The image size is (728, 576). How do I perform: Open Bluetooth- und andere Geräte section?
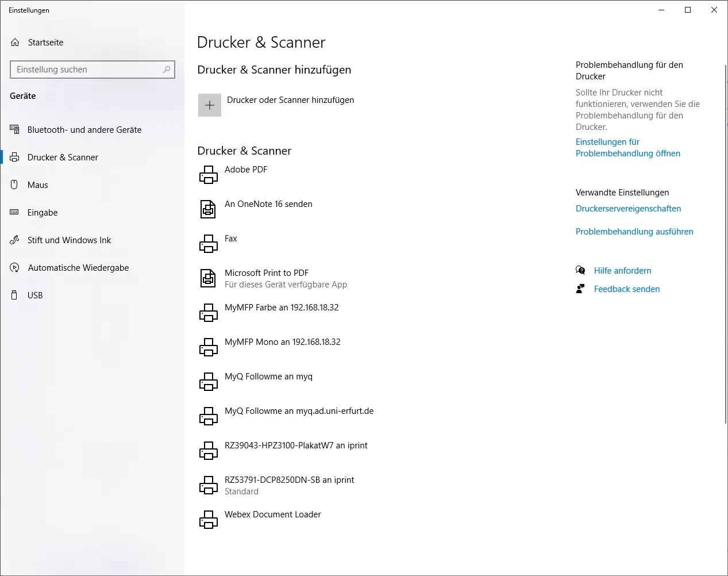tap(84, 130)
